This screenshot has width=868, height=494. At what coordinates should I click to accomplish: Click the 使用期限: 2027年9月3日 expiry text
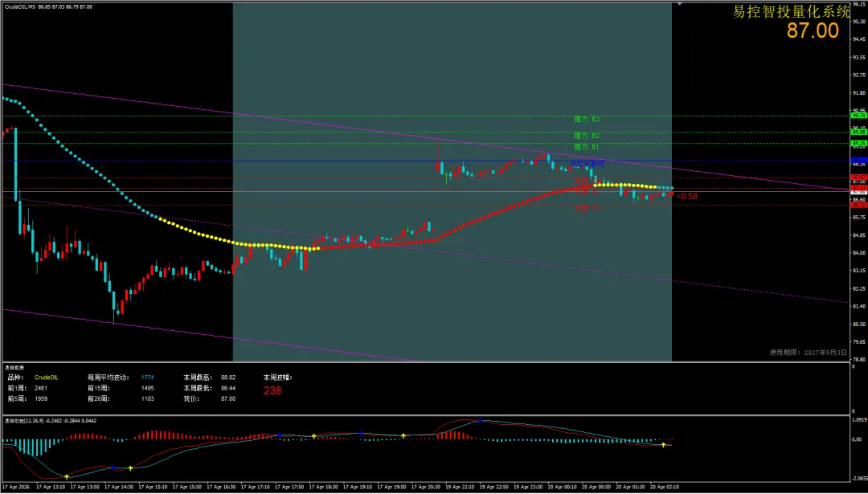[x=809, y=353]
